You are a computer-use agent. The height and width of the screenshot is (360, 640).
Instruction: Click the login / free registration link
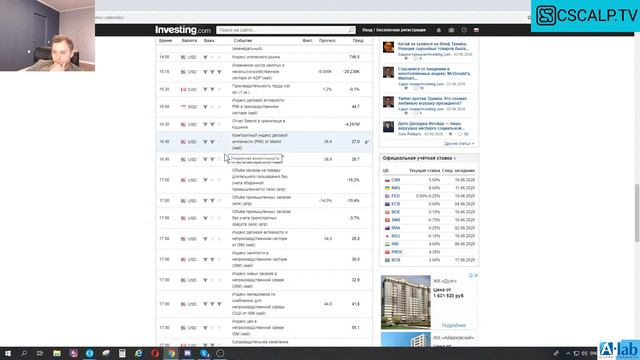click(394, 30)
